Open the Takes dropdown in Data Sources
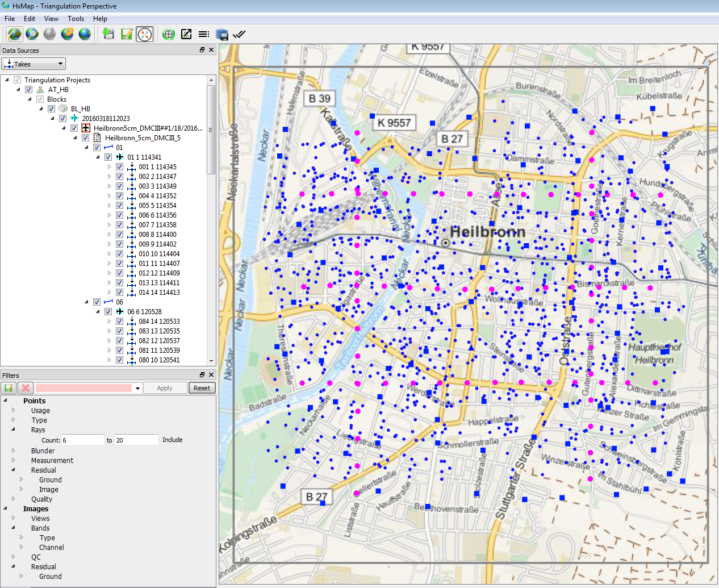719x588 pixels. (x=34, y=64)
